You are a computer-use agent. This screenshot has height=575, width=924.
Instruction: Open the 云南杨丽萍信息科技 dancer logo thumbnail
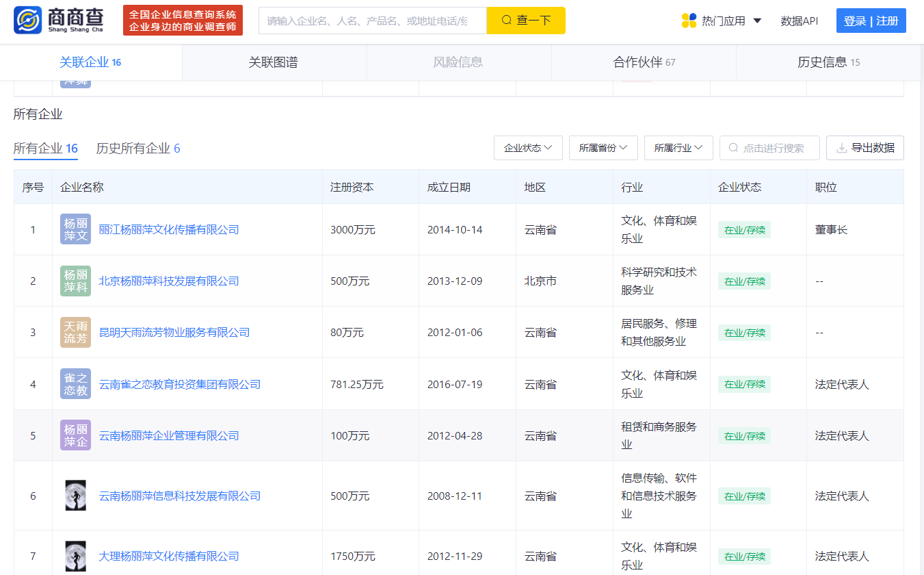pos(75,496)
